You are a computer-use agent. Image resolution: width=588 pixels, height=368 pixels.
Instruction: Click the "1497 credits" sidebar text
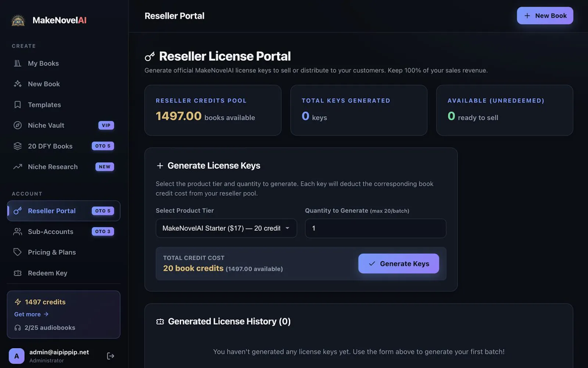pyautogui.click(x=45, y=302)
